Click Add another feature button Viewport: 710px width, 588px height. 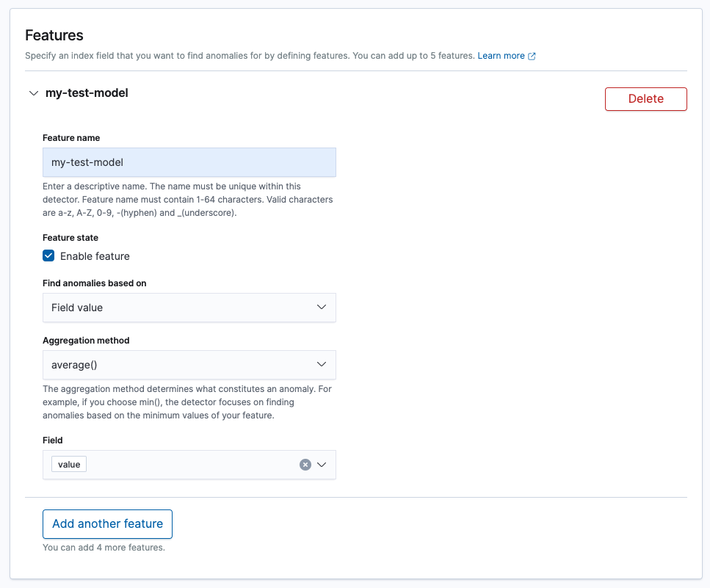pos(107,524)
